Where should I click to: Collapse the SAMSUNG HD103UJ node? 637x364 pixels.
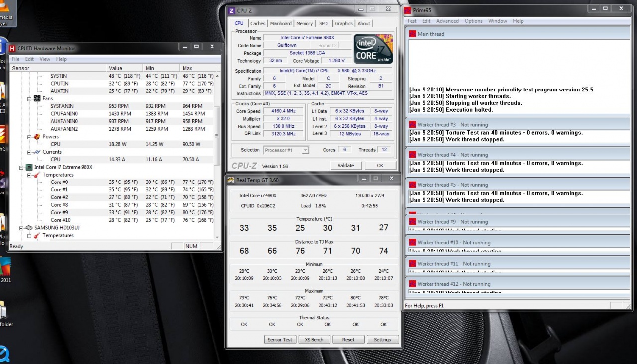[21, 228]
